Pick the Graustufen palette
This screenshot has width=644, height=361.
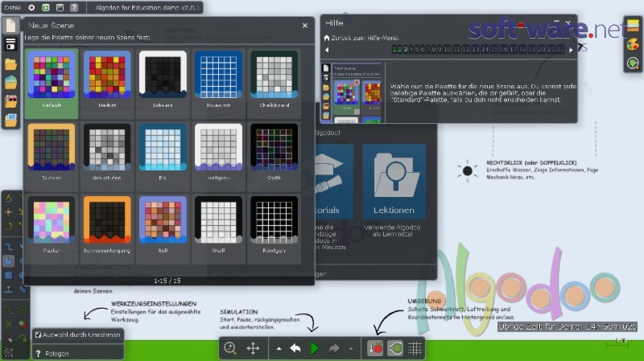pos(107,155)
